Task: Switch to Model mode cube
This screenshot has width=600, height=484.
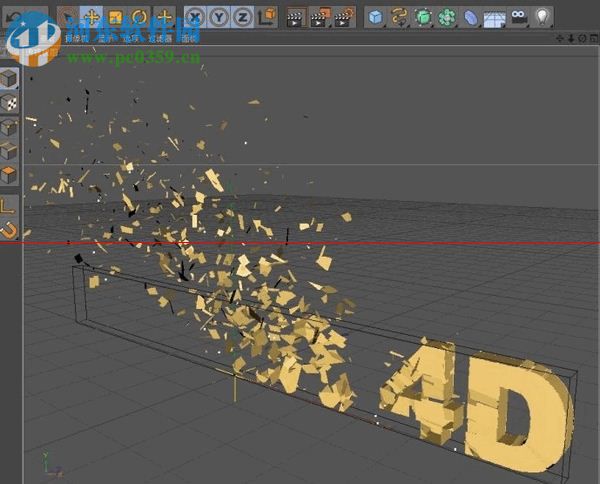Action: [x=9, y=79]
